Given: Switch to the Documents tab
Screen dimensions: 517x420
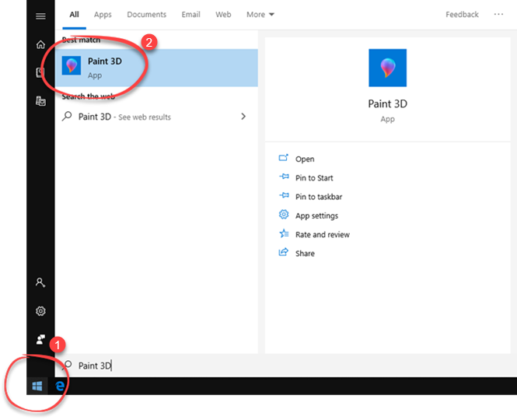Looking at the screenshot, I should pos(146,15).
